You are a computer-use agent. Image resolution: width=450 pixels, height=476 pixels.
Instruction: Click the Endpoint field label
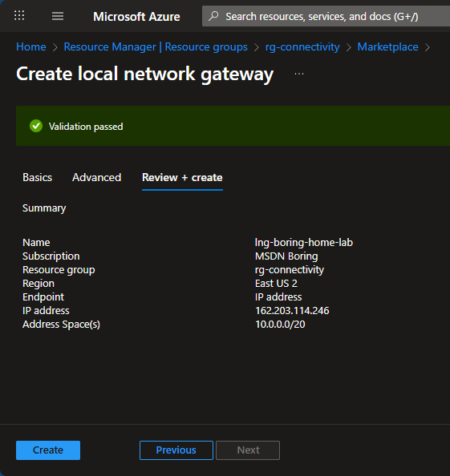[43, 296]
